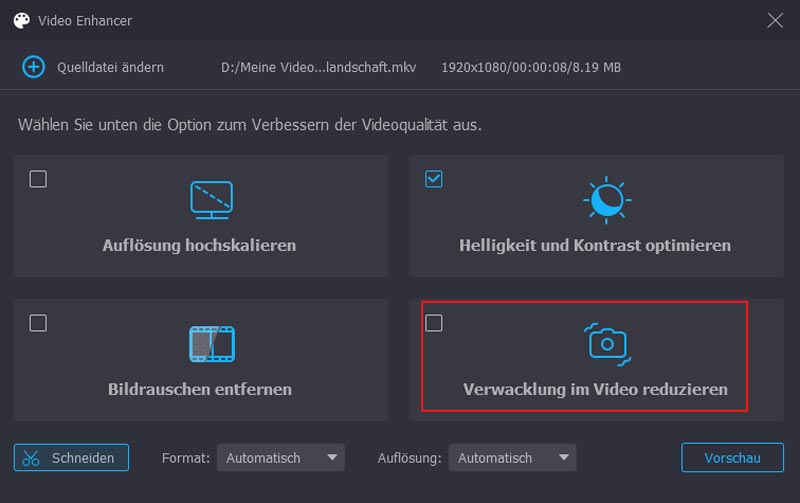Close the Video Enhancer dialog
The image size is (800, 503).
pyautogui.click(x=774, y=20)
